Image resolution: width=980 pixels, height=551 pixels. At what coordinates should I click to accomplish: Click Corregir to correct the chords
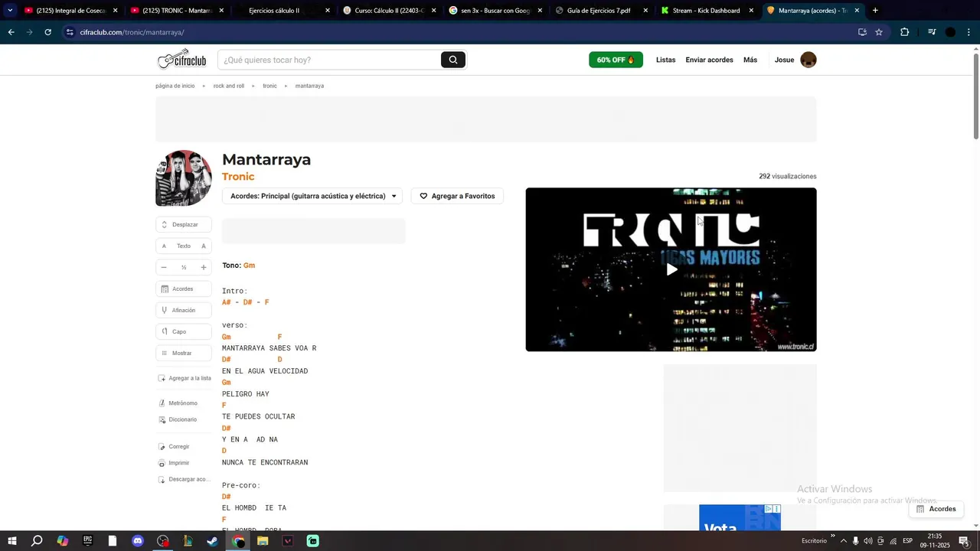174,446
